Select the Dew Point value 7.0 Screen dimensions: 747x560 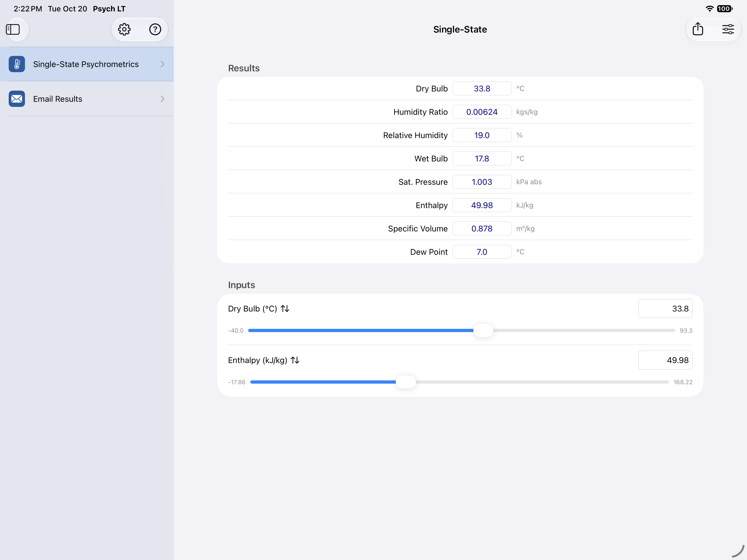click(x=482, y=252)
